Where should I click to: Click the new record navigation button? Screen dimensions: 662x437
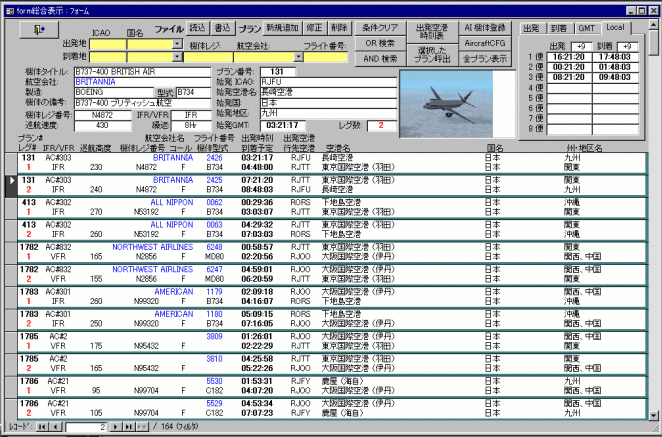141,426
